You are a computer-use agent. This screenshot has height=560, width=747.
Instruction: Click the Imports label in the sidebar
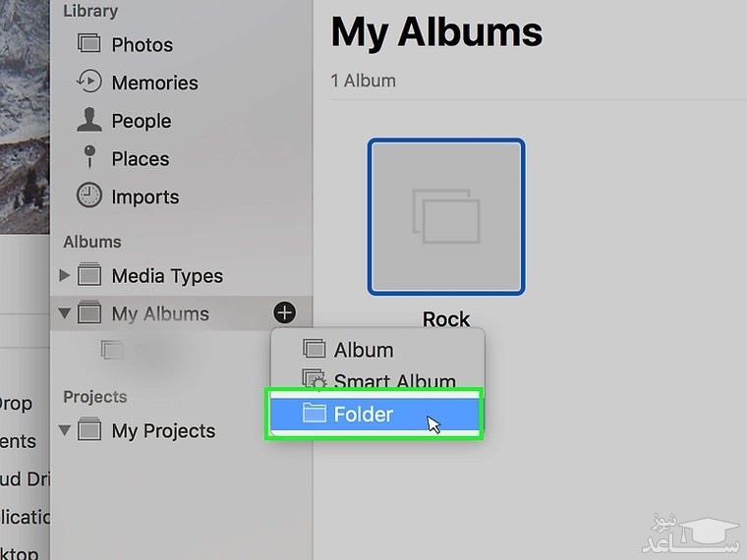(144, 196)
